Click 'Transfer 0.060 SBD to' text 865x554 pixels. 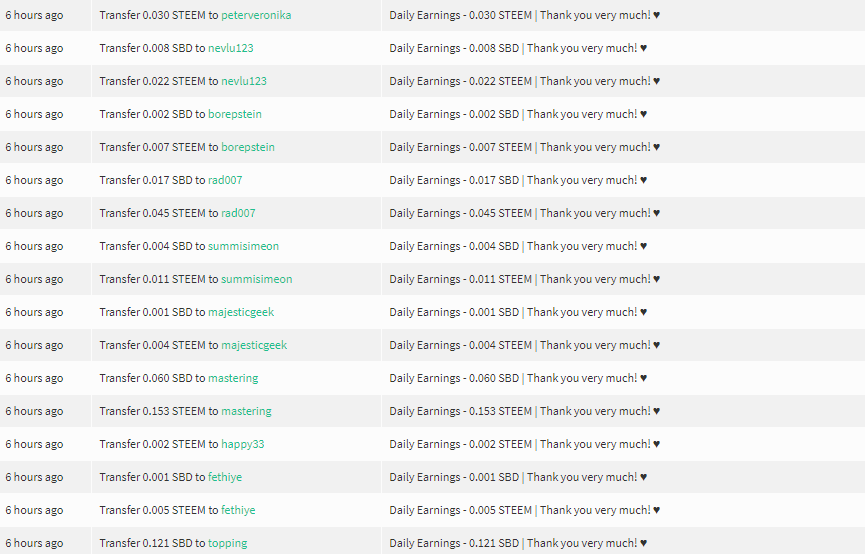(x=152, y=379)
